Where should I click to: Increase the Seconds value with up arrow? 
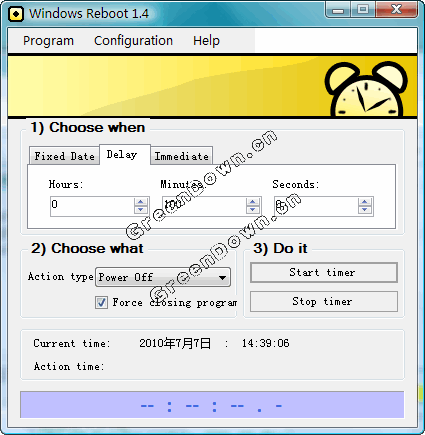pos(365,202)
